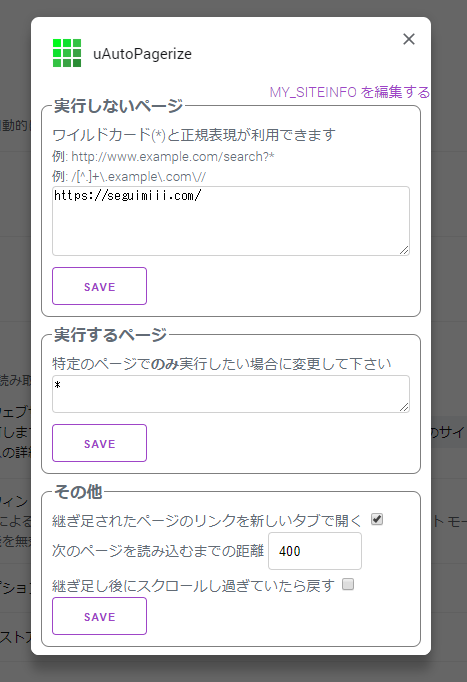467x682 pixels.
Task: Focus the 実行するページ textarea containing asterisk
Action: (x=231, y=394)
